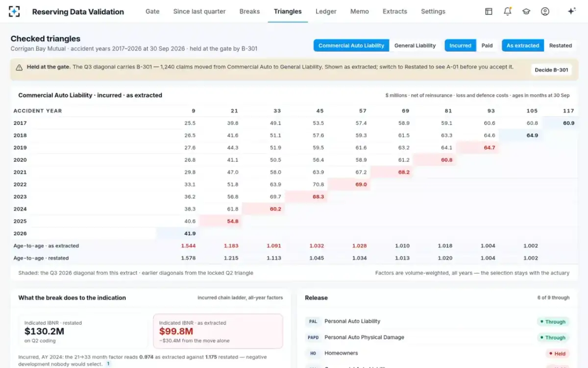Select Commercial Auto Liability line toggle
588x368 pixels.
pyautogui.click(x=351, y=46)
